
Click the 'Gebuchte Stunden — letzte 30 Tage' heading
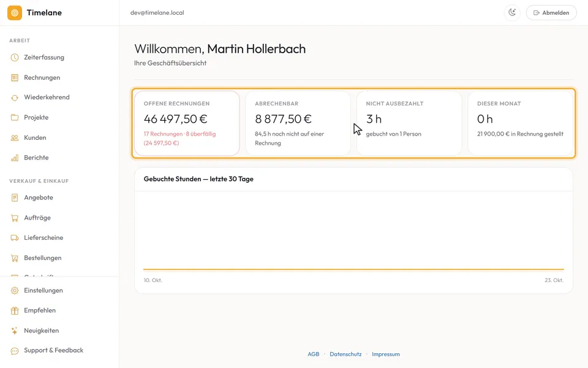click(x=198, y=179)
